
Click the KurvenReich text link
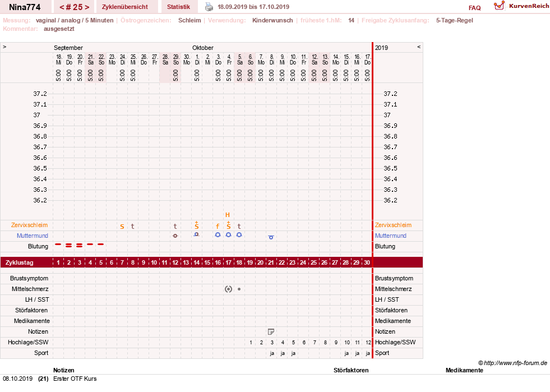pos(529,6)
